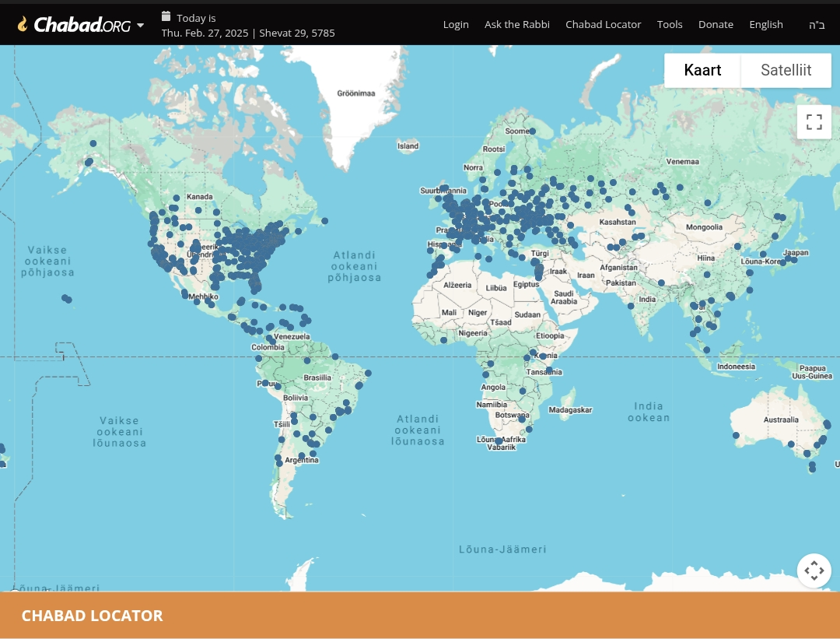Expand the dropdown arrow beside Chabad.org logo
Screen dimensions: 840x639
coord(140,25)
